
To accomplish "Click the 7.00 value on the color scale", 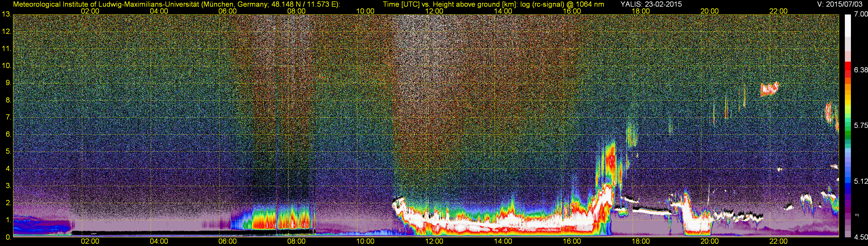I will pos(861,14).
